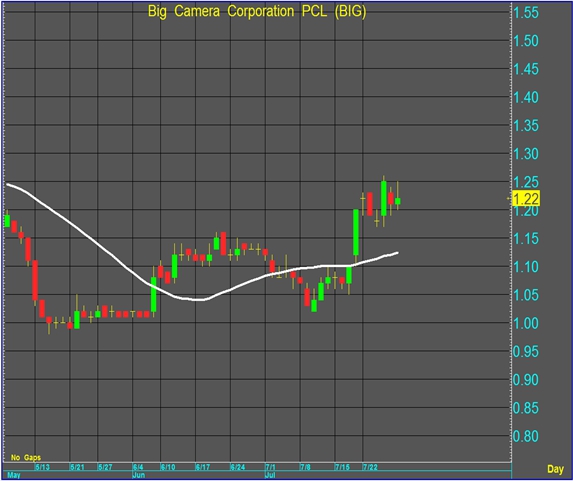Click the Day interval label
The width and height of the screenshot is (573, 481).
coord(555,469)
